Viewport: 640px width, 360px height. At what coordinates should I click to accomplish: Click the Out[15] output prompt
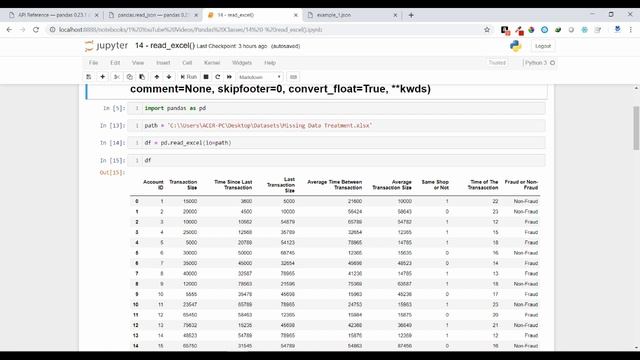coord(111,173)
